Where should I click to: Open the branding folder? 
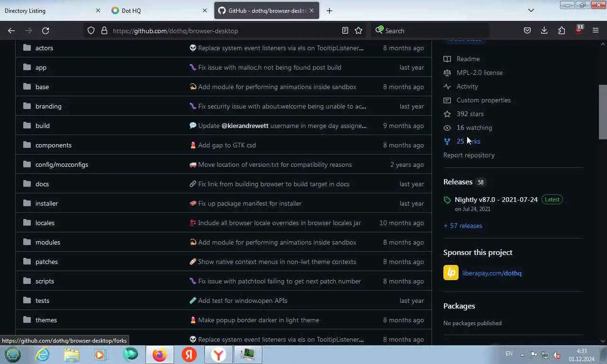pos(48,106)
